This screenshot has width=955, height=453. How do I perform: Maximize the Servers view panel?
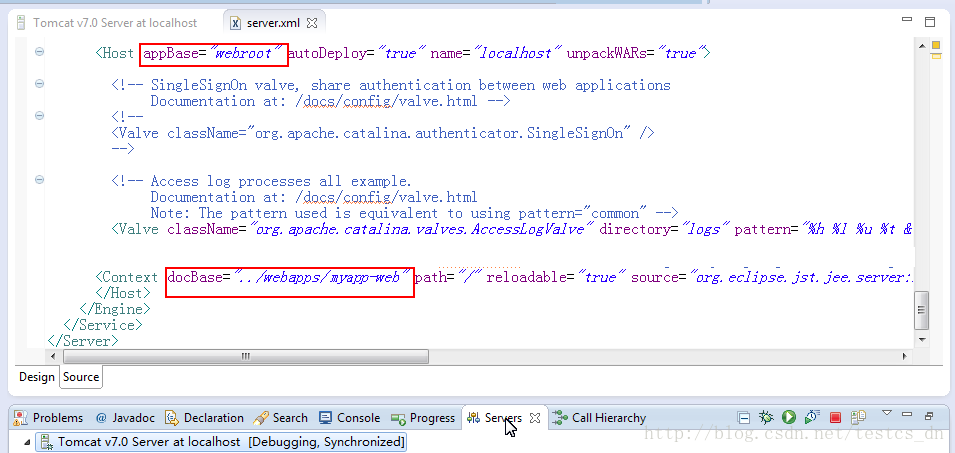(x=929, y=416)
